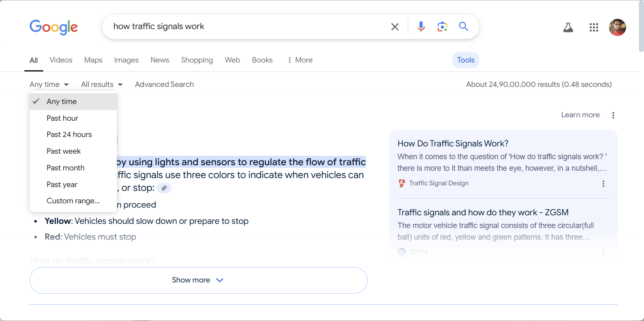The width and height of the screenshot is (644, 321).
Task: Toggle the Tools button
Action: click(466, 60)
